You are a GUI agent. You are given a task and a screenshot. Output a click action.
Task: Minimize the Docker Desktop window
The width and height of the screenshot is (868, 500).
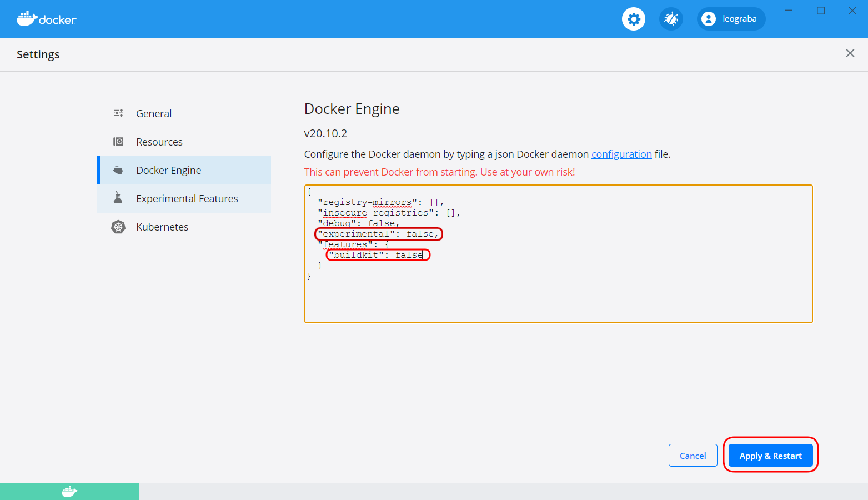coord(789,11)
